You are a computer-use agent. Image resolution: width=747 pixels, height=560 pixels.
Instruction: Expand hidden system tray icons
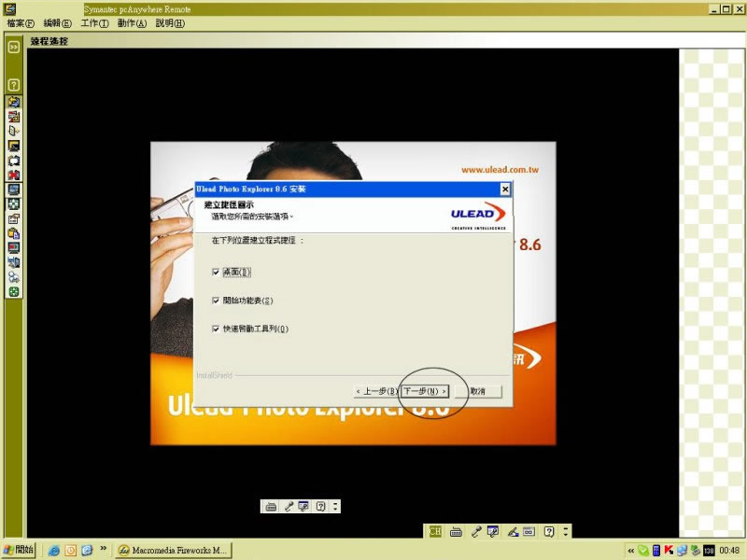pos(631,551)
